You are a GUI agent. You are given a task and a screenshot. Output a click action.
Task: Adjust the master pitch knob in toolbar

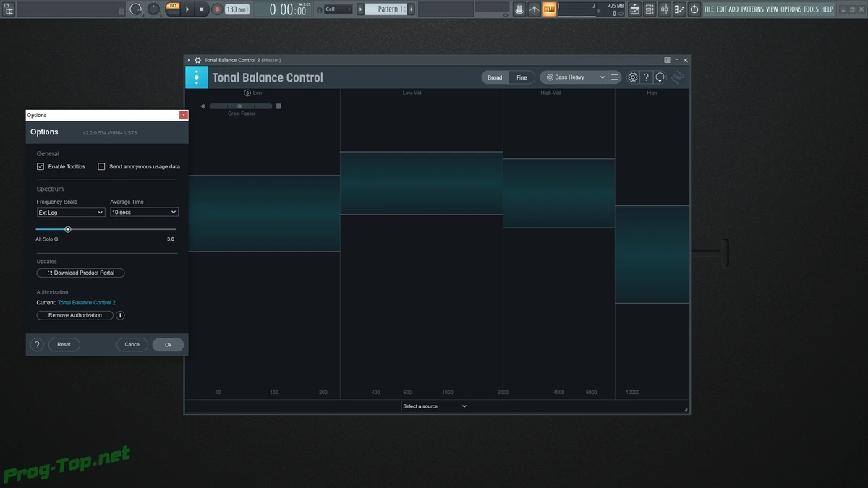(154, 9)
